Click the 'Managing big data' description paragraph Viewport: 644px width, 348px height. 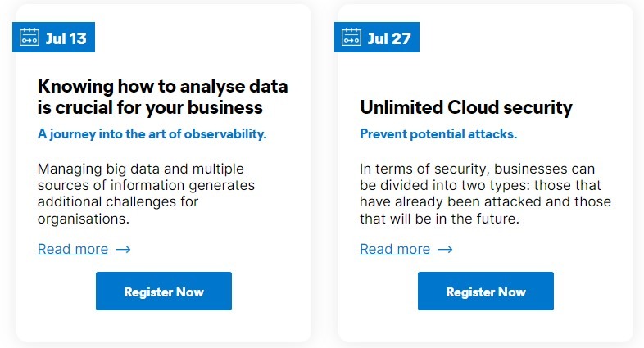coord(146,194)
